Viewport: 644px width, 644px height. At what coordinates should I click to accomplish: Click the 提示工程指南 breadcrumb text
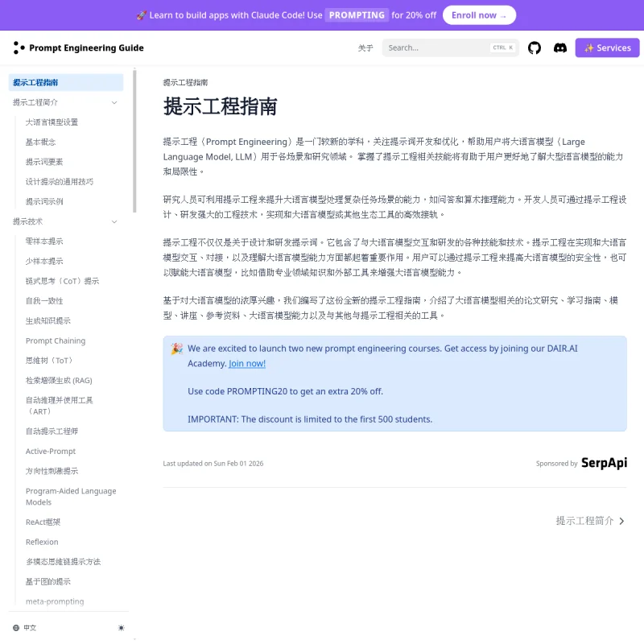pos(185,82)
